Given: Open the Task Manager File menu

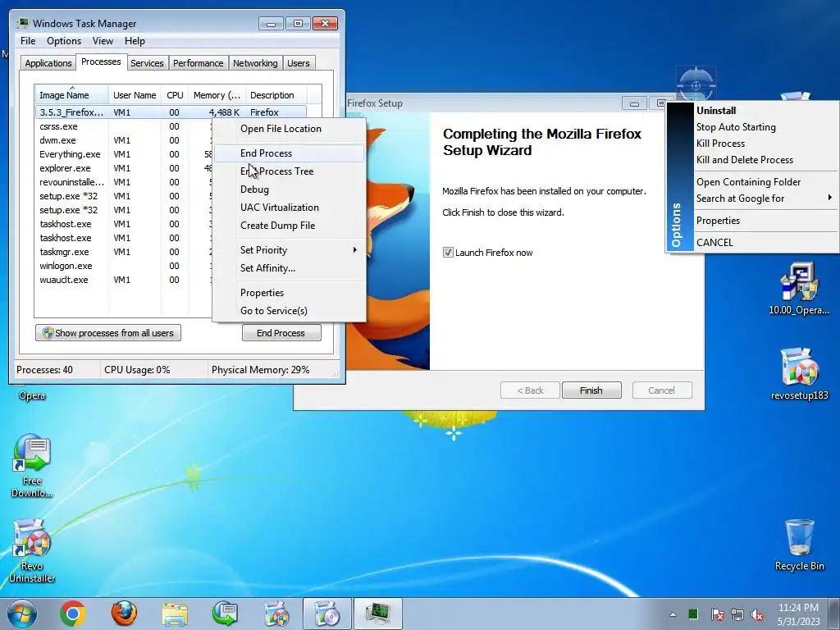Looking at the screenshot, I should pyautogui.click(x=28, y=41).
